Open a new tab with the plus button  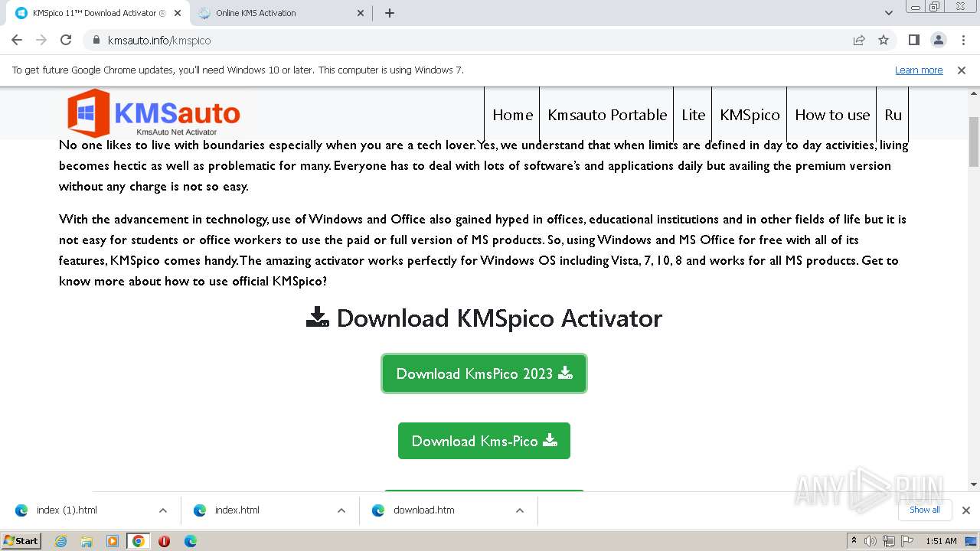click(x=389, y=13)
